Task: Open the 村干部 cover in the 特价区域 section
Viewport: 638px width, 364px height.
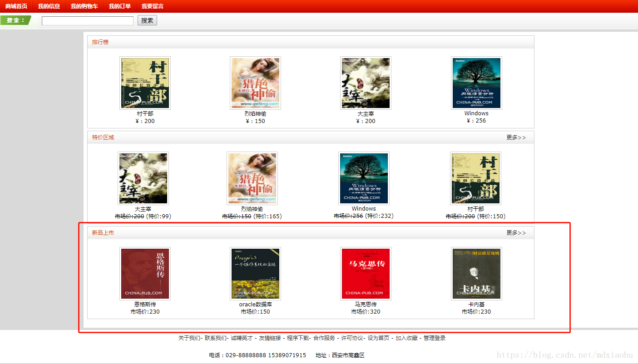Action: (x=475, y=178)
